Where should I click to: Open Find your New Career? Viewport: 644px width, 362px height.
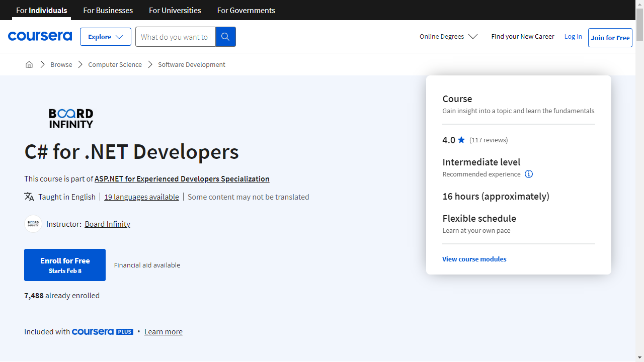(x=523, y=36)
